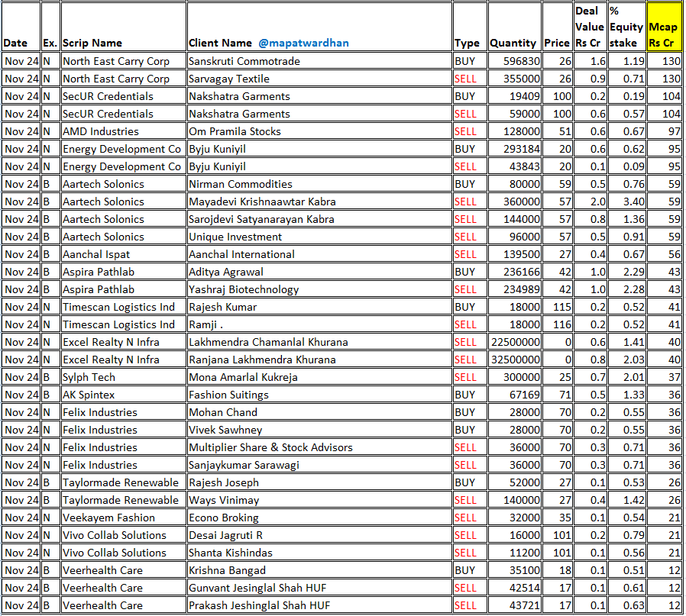Select scrip cell 'Veekayem Fashion'
Image resolution: width=686 pixels, height=616 pixels.
point(124,518)
